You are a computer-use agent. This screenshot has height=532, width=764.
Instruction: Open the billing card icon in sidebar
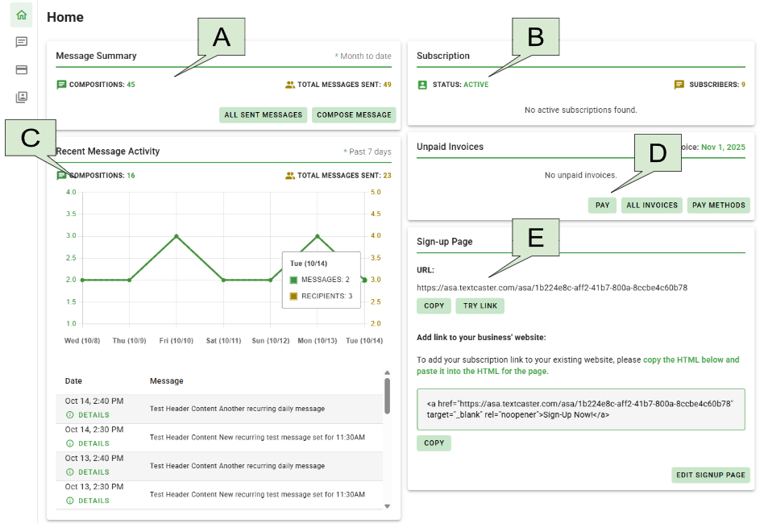point(21,69)
